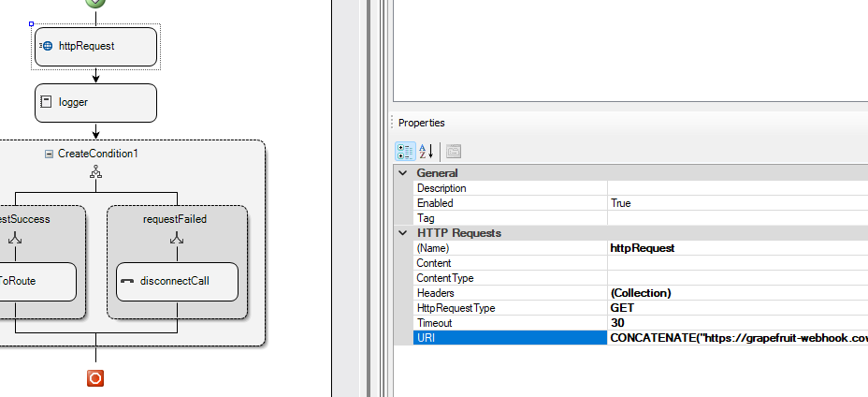Collapse the CreateCondition1 block
Viewport: 868px width, 397px height.
pos(49,154)
